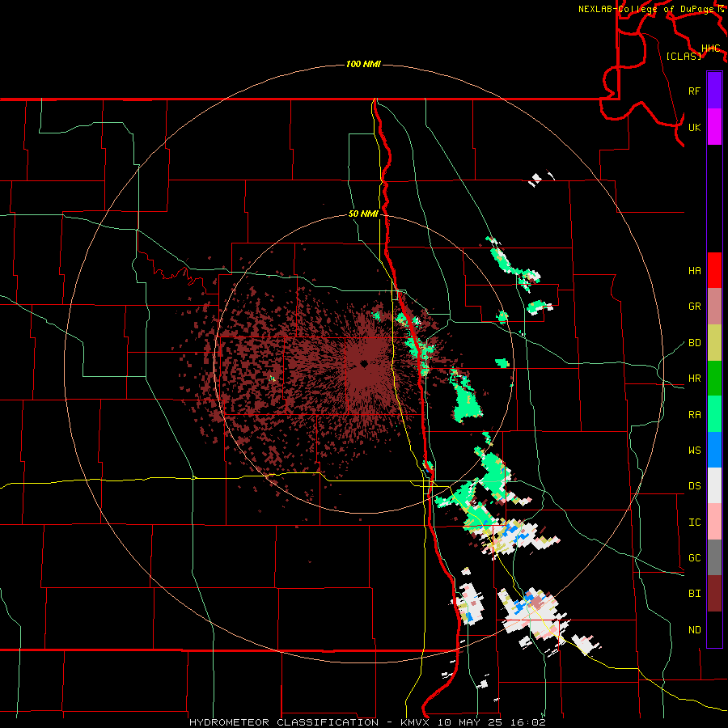
Task: Click the BD yellow legend swatch
Action: [714, 343]
